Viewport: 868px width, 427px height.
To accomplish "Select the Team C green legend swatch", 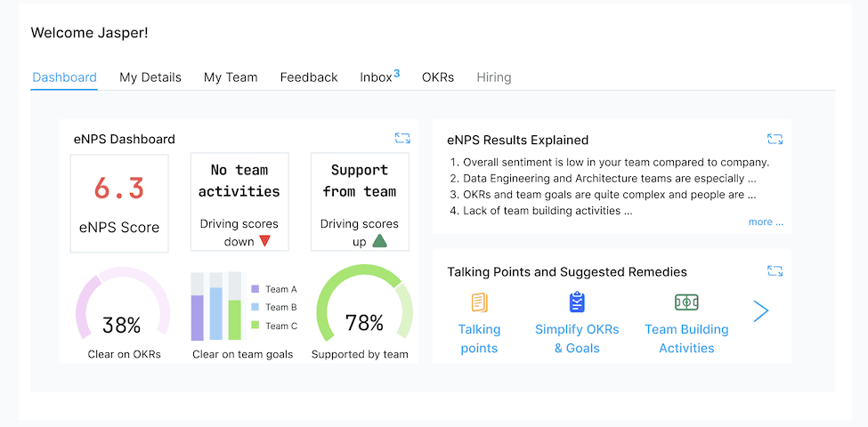I will pos(256,326).
